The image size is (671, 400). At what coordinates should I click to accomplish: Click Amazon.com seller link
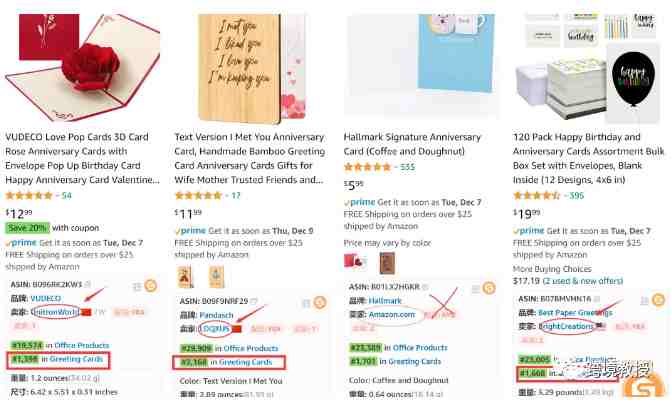coord(392,314)
